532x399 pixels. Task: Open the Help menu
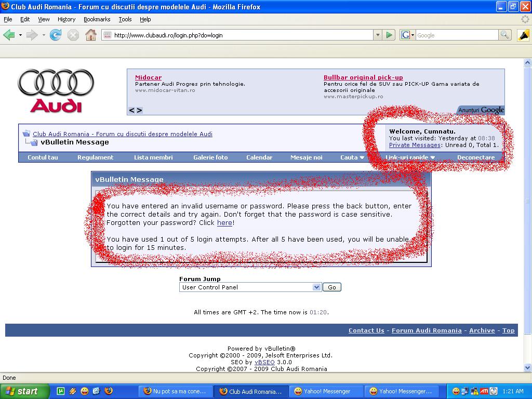tap(145, 19)
